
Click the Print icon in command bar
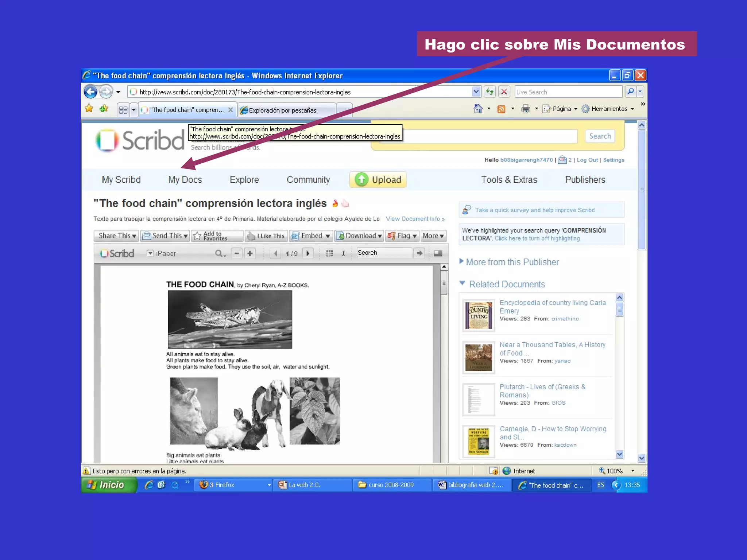point(526,109)
